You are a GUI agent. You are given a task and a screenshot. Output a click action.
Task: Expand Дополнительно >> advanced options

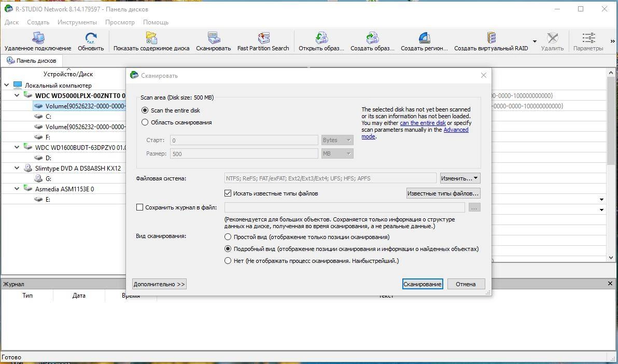pyautogui.click(x=159, y=284)
